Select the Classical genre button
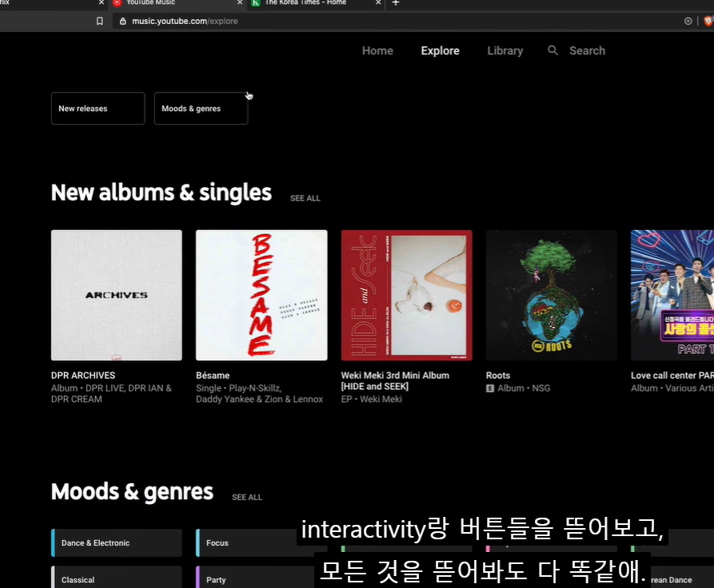Image resolution: width=714 pixels, height=588 pixels. coord(117,577)
